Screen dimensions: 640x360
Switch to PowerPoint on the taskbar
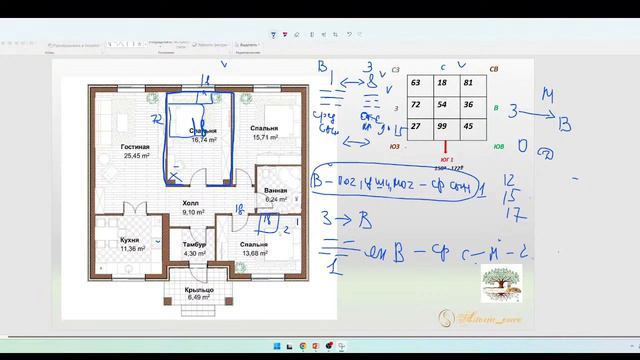point(316,346)
